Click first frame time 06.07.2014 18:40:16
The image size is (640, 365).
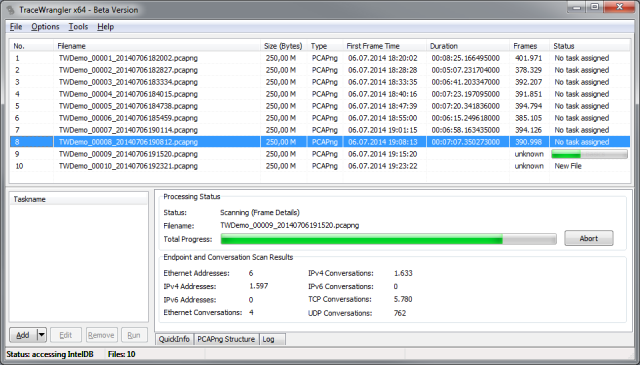(383, 94)
